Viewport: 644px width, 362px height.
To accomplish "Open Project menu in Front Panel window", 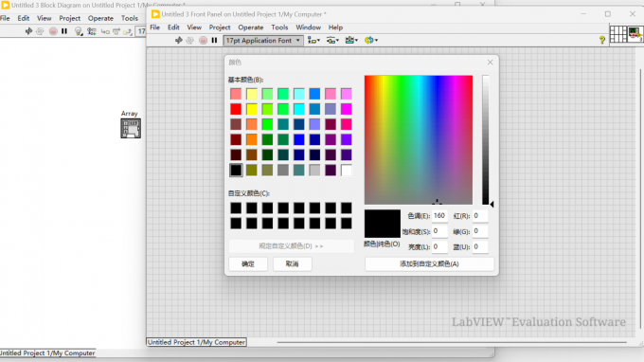I will tap(220, 27).
